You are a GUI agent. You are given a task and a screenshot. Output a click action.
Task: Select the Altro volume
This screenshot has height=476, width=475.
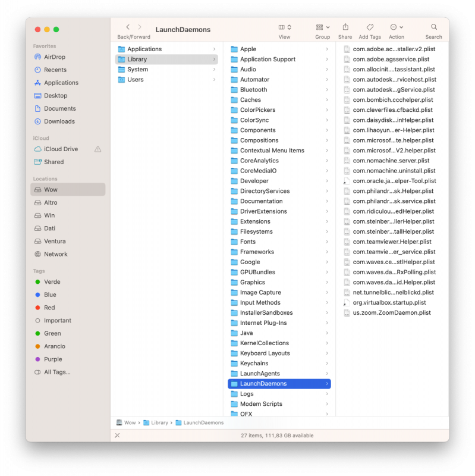pyautogui.click(x=68, y=202)
